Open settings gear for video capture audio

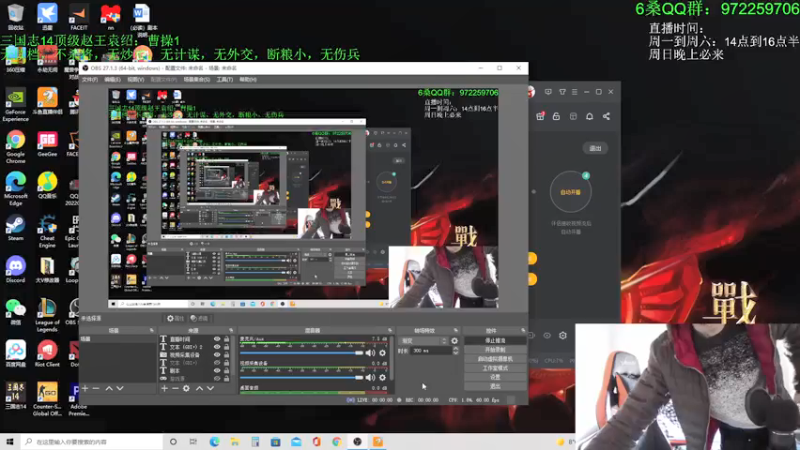coord(382,377)
